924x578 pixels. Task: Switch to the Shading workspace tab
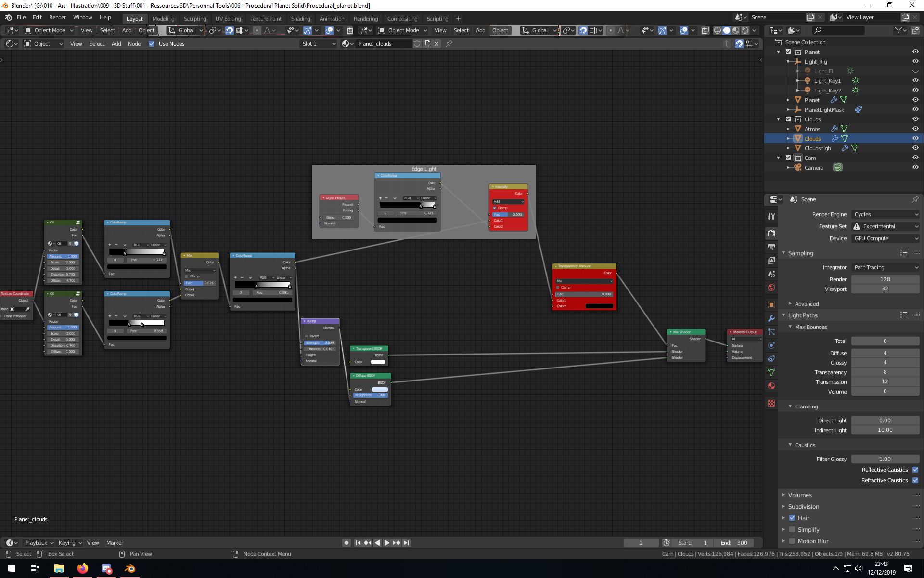coord(300,19)
